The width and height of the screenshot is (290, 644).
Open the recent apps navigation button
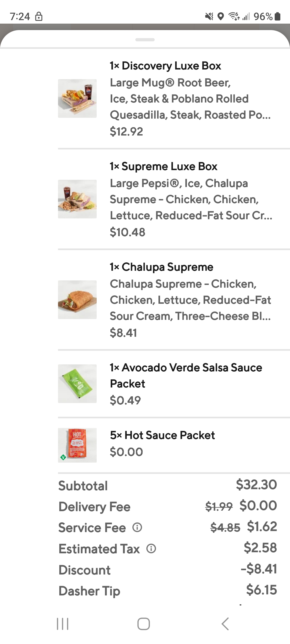(x=63, y=624)
